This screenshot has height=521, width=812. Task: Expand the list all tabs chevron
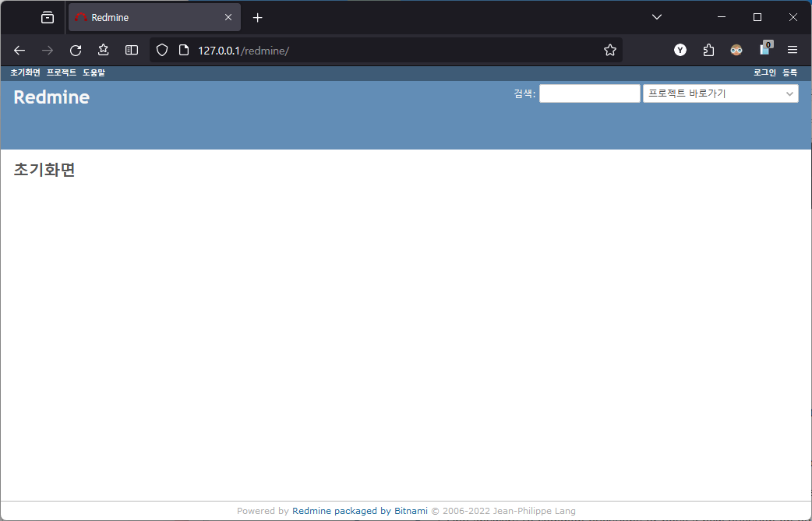tap(657, 17)
